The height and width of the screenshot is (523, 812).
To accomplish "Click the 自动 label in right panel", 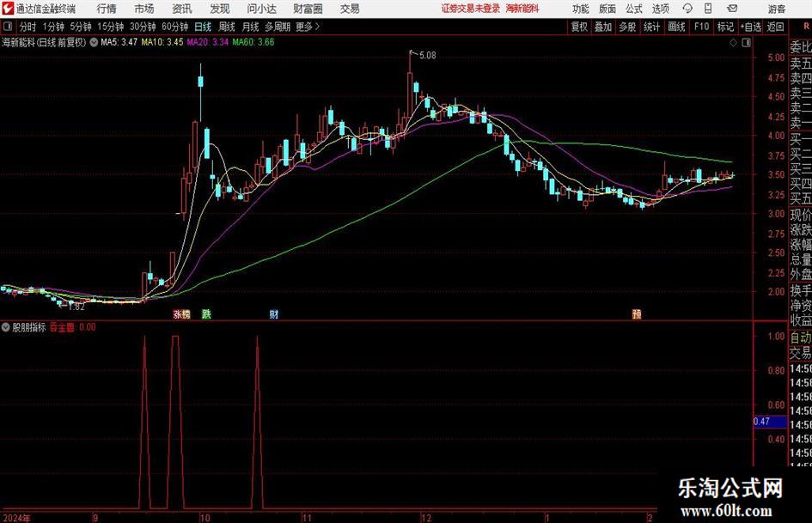I will 801,338.
